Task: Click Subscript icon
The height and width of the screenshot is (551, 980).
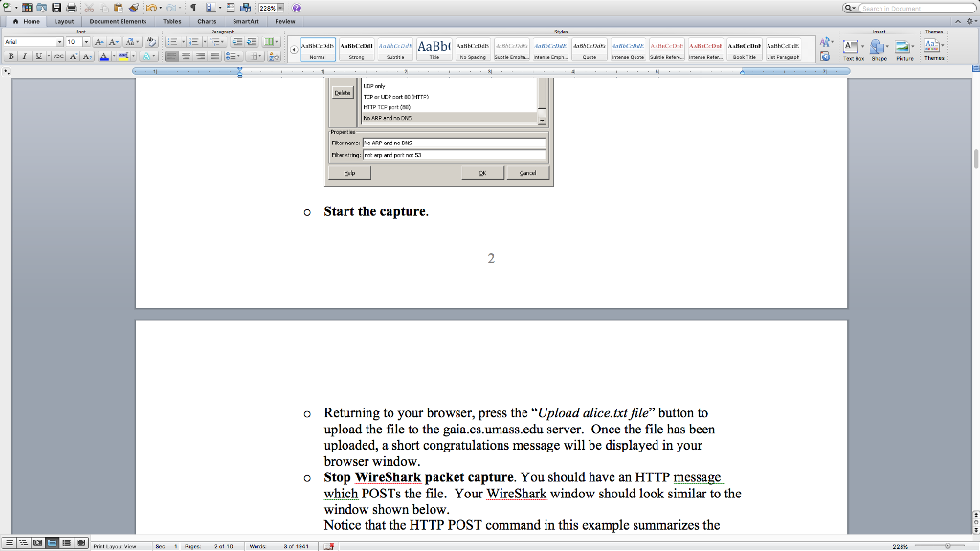Action: pos(87,56)
